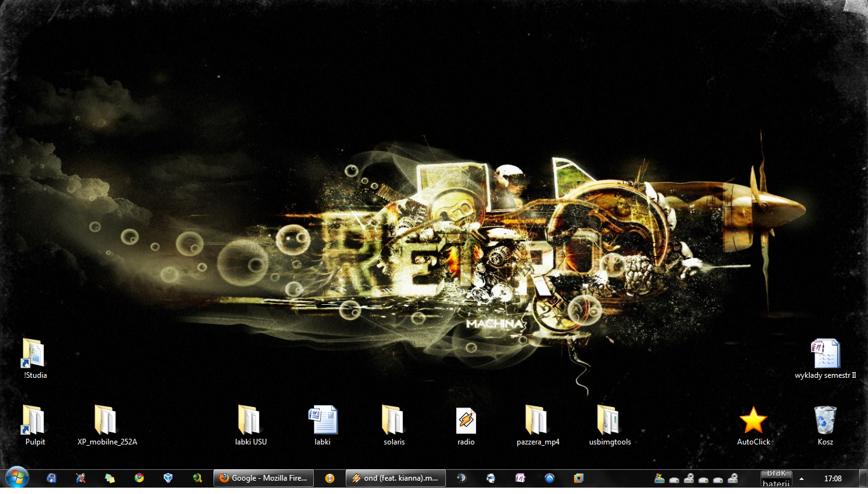
Task: Open the XP_mobilne_252A folder
Action: pyautogui.click(x=106, y=420)
